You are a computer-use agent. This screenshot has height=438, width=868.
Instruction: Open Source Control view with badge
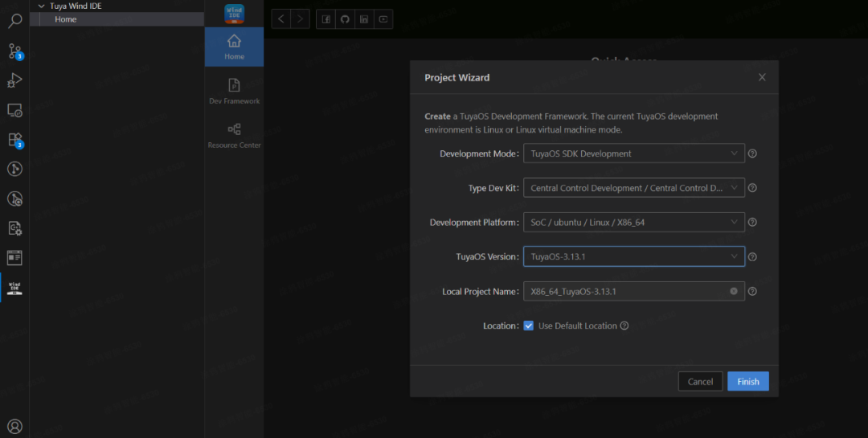(x=15, y=51)
